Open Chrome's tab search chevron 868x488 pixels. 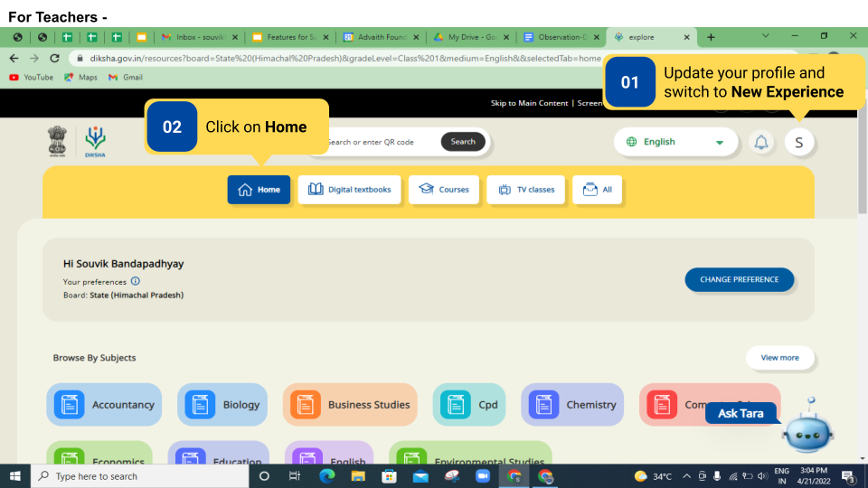(x=766, y=37)
